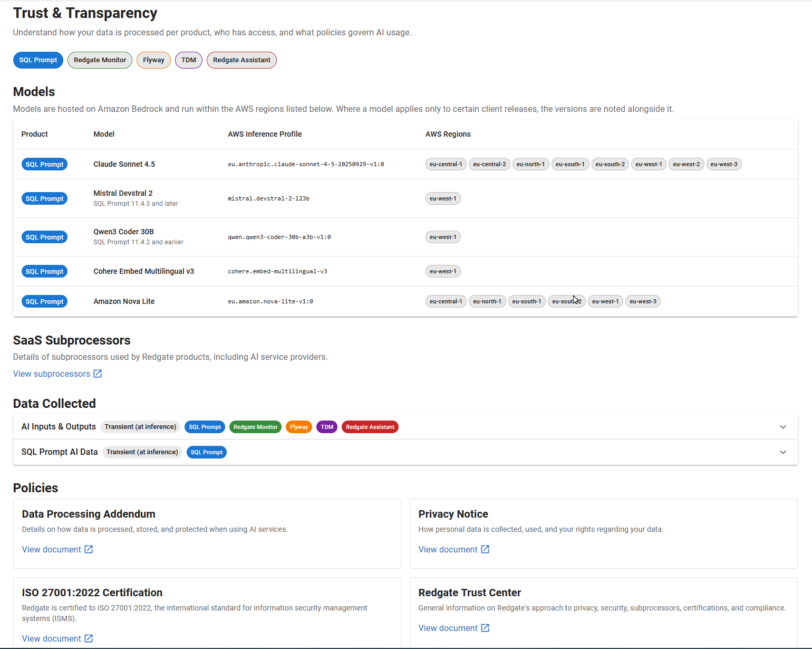Expand the AI Inputs & Outputs row chevron
Screen dimensions: 812x649
click(x=783, y=427)
